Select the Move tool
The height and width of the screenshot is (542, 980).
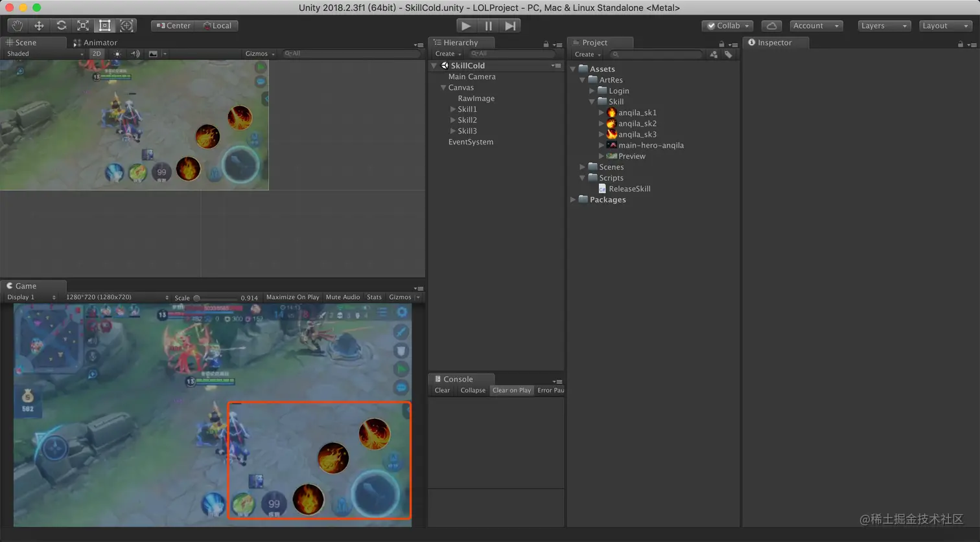pos(39,25)
